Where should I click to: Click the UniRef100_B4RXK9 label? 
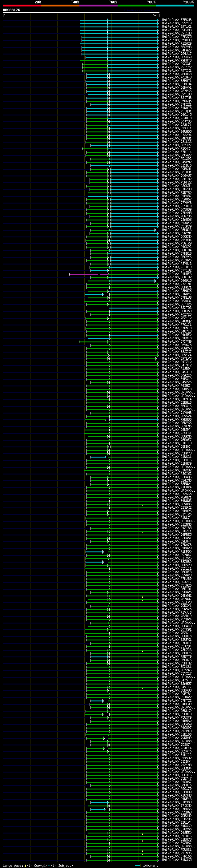point(177,826)
